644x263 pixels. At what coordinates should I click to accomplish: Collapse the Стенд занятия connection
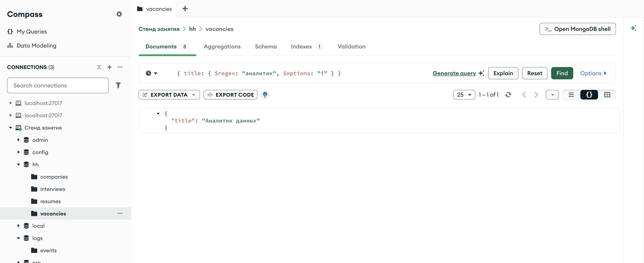11,128
